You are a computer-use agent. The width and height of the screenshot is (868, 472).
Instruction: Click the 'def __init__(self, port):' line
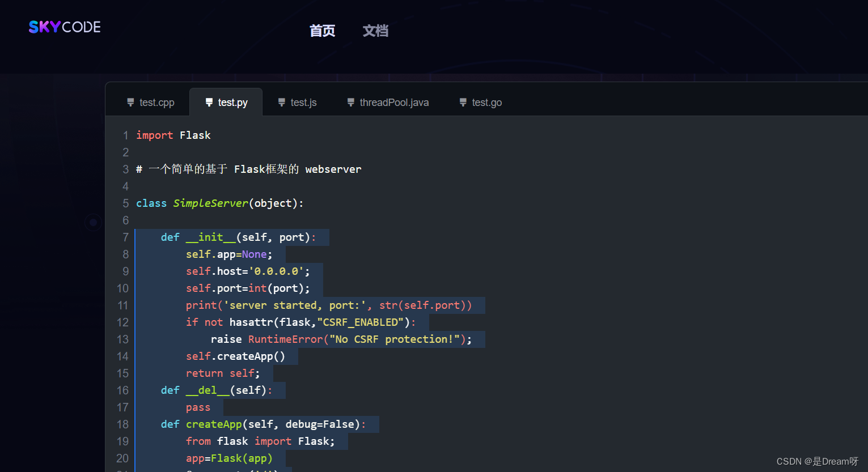[239, 237]
